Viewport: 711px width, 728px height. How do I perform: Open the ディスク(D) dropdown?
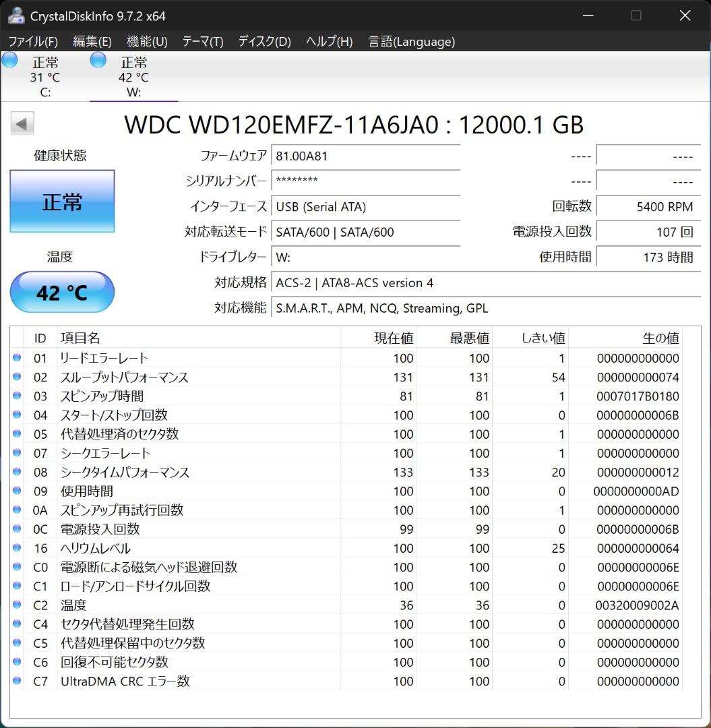pyautogui.click(x=263, y=42)
